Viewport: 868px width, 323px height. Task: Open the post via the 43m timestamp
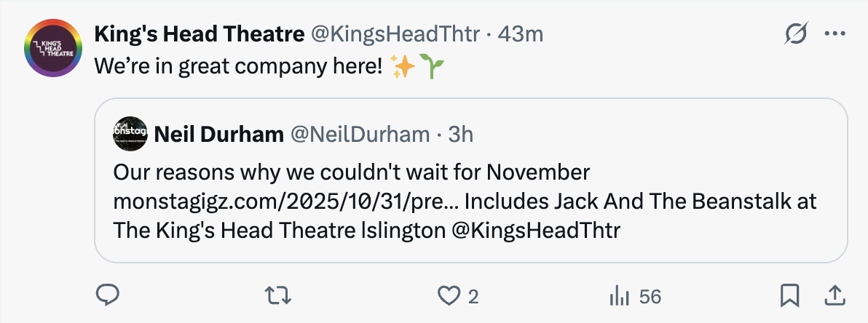520,34
